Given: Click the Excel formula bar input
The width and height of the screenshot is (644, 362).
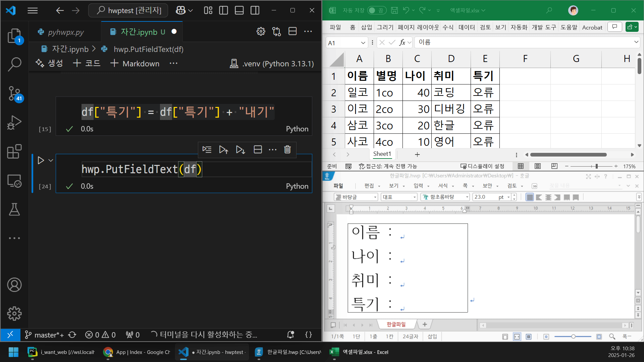Looking at the screenshot, I should (x=524, y=42).
